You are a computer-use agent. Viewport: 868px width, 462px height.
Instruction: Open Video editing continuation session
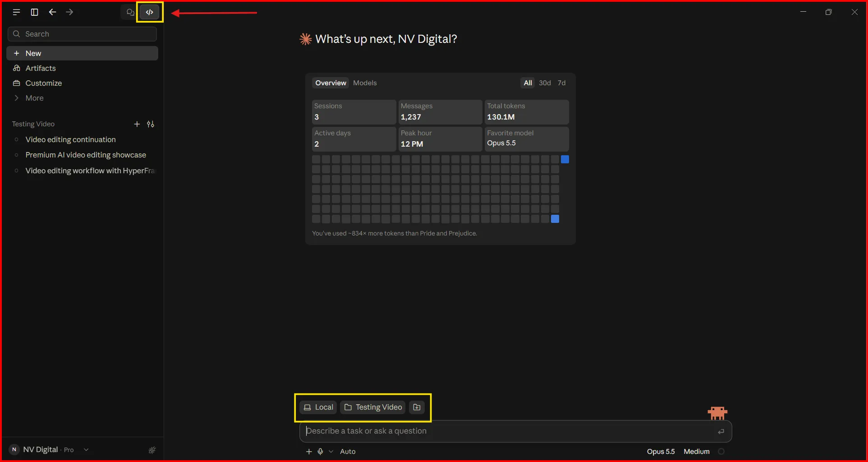pos(82,139)
